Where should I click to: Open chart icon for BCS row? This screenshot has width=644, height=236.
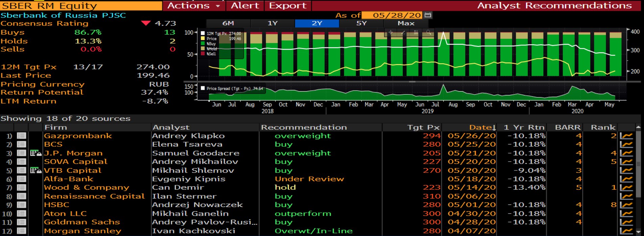(x=626, y=144)
